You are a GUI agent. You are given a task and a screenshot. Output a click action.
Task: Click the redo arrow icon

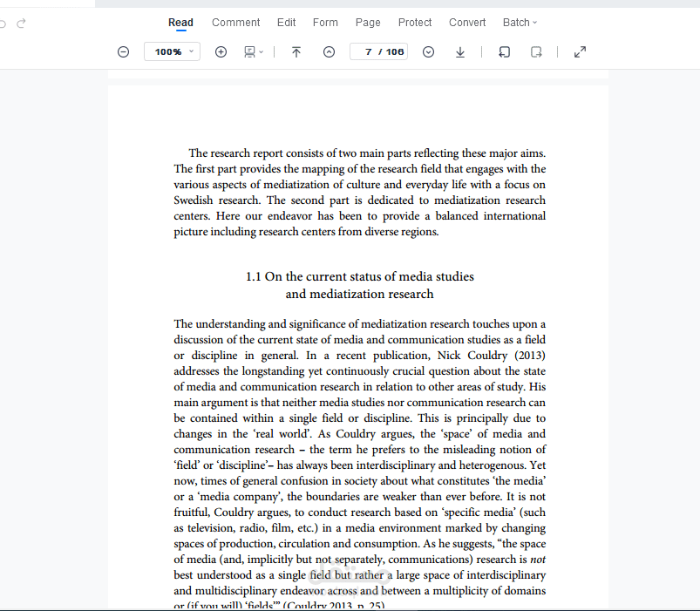click(21, 23)
